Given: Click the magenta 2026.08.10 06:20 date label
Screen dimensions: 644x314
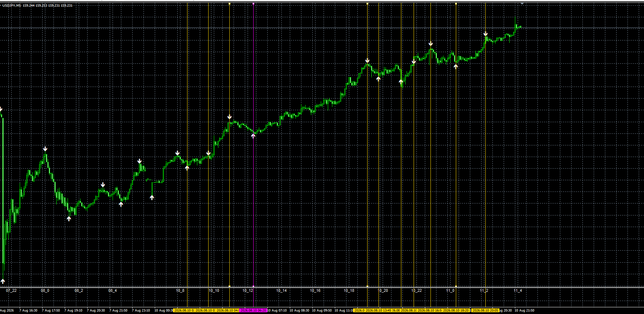Looking at the screenshot, I should point(253,310).
